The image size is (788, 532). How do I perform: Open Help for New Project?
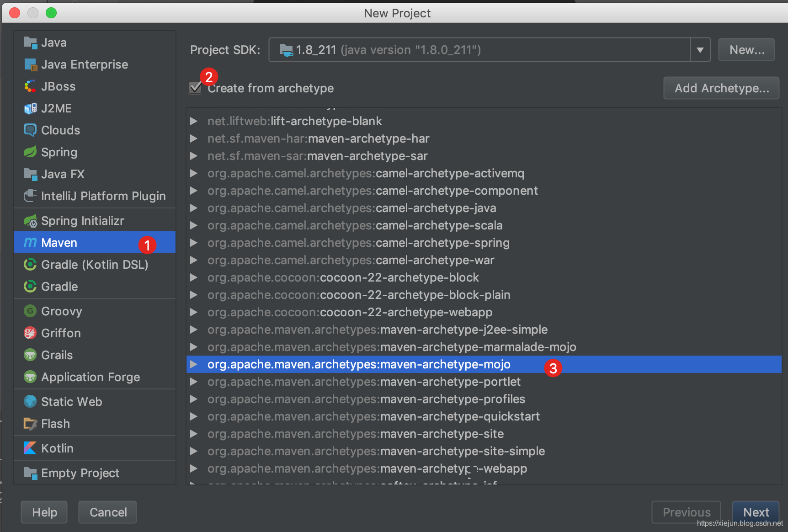[x=44, y=512]
